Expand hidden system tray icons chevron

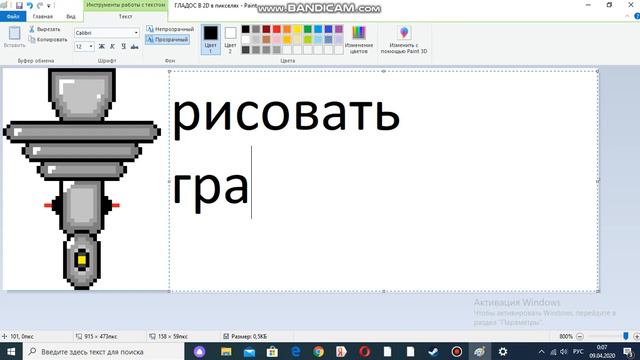coord(542,351)
